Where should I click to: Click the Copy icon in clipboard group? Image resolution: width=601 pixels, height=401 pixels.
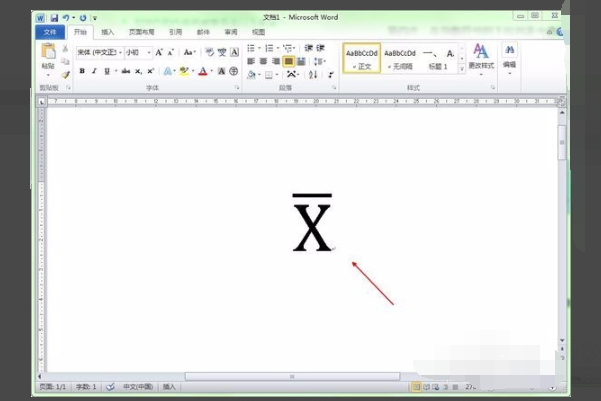tap(65, 61)
